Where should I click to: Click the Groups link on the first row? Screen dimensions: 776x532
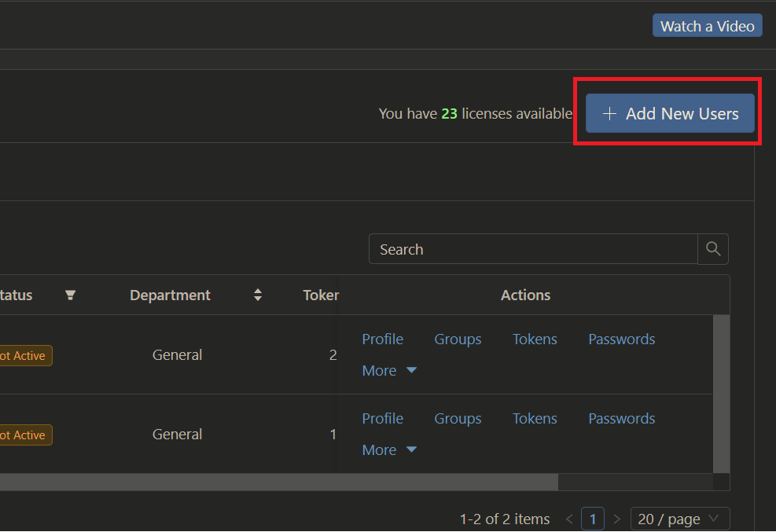pyautogui.click(x=458, y=339)
